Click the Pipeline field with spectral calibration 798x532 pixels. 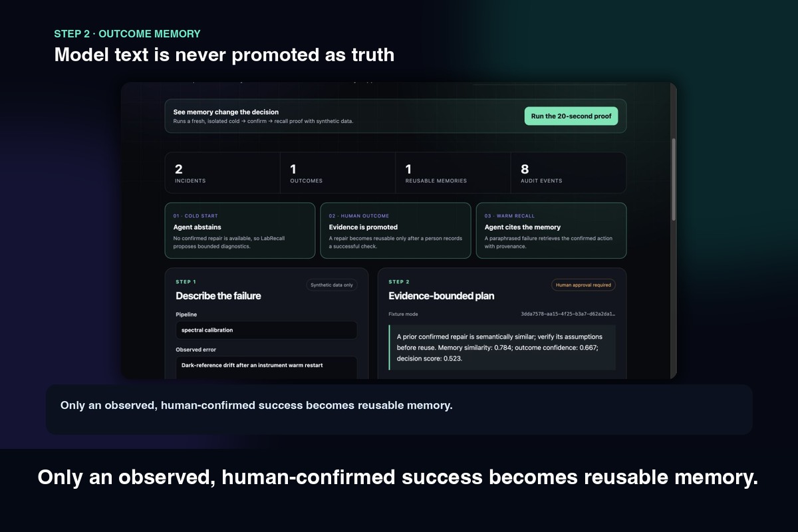point(267,331)
